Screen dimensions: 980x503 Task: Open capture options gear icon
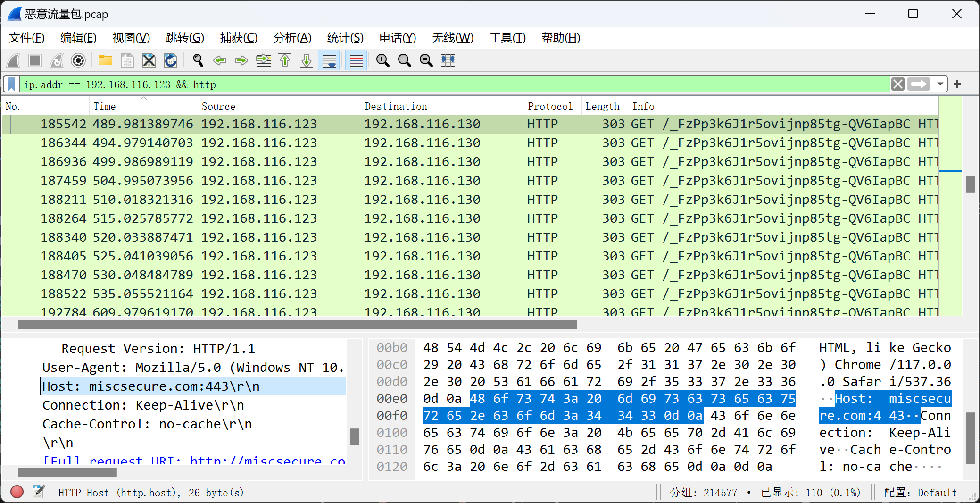(x=78, y=60)
